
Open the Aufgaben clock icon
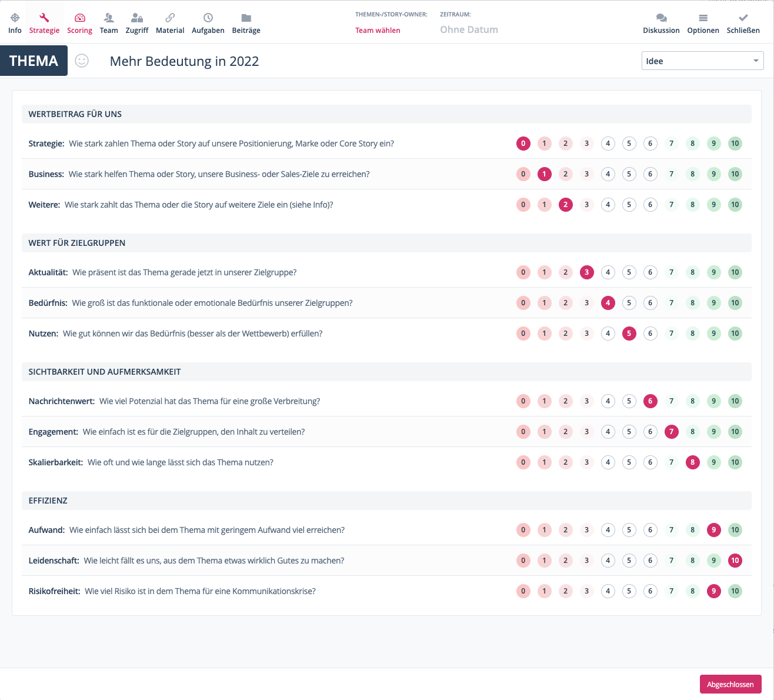[x=208, y=18]
